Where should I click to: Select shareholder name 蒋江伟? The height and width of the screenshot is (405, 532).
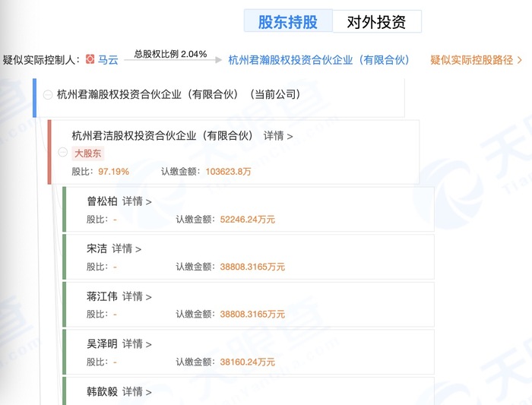[102, 297]
